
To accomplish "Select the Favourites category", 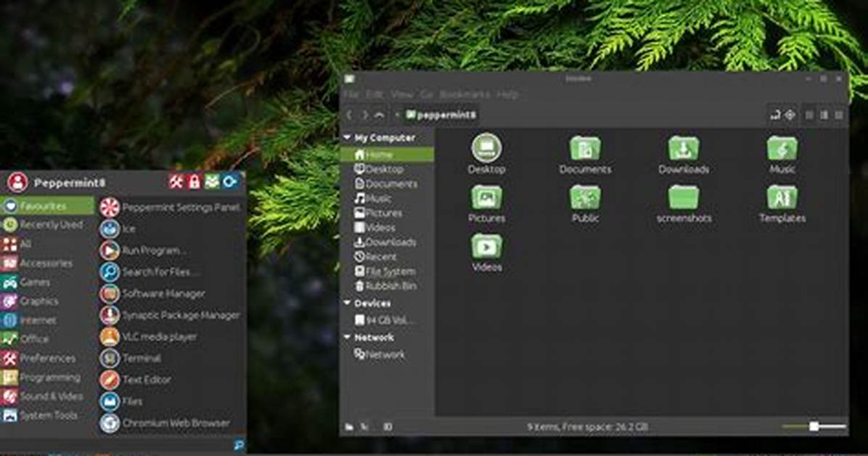I will coord(48,206).
